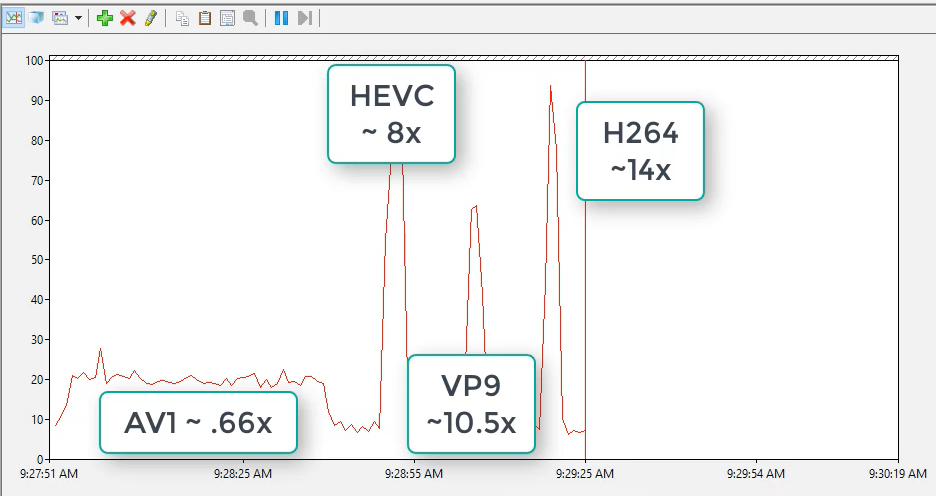Click the Copy Properties icon
936x496 pixels.
click(x=182, y=18)
